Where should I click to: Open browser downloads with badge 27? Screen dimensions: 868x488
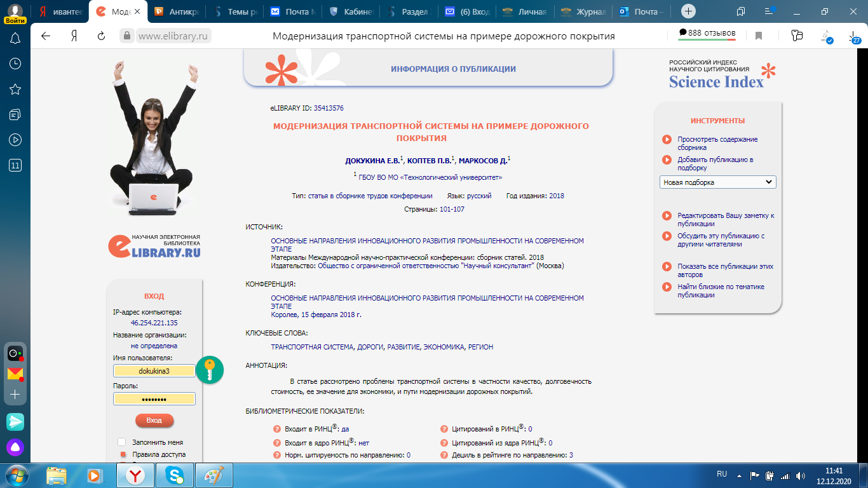point(853,37)
